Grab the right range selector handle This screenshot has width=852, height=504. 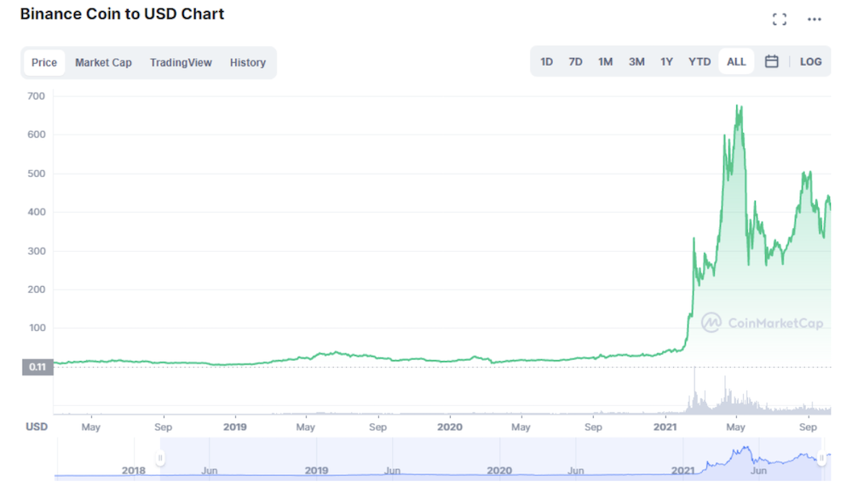point(821,458)
